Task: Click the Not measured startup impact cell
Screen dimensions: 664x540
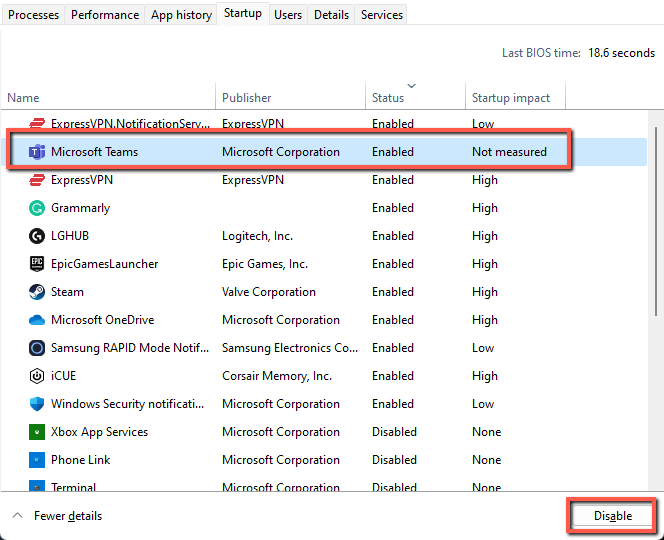Action: click(x=509, y=152)
